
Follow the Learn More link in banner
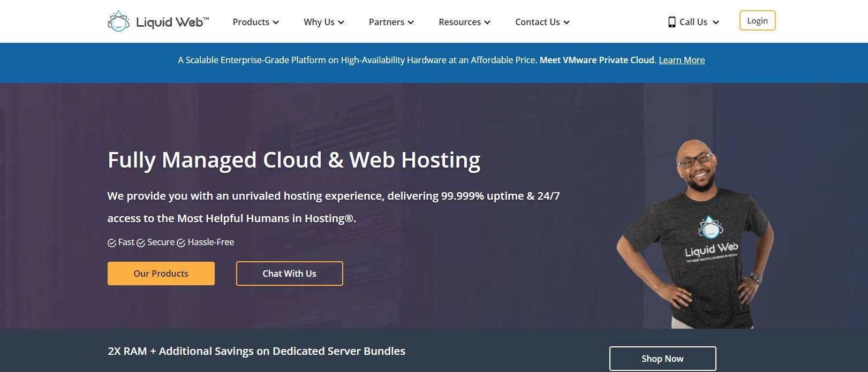click(x=682, y=60)
